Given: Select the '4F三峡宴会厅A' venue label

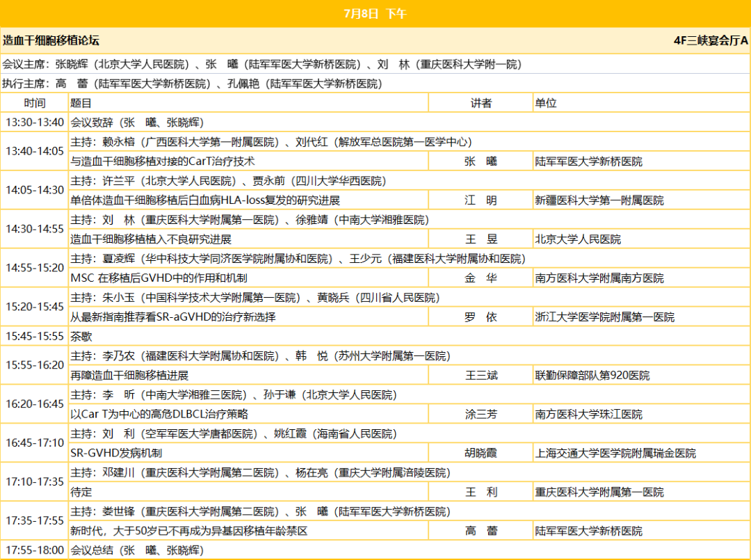Looking at the screenshot, I should tap(710, 41).
